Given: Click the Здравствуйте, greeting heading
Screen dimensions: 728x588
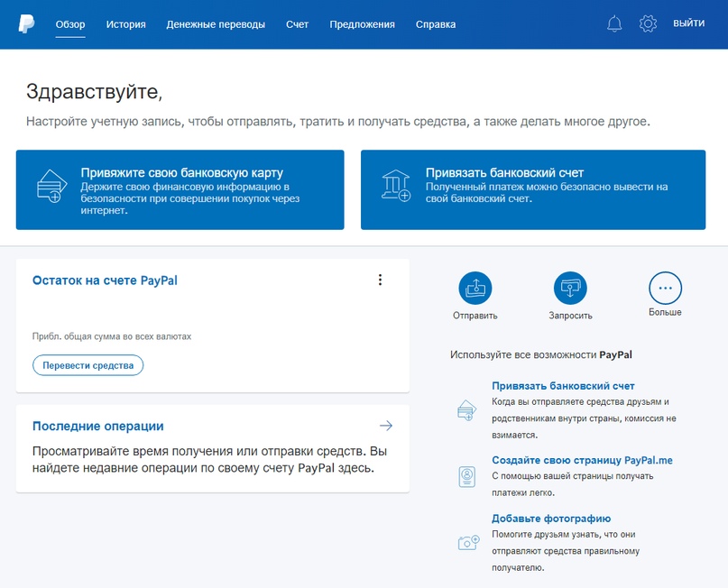Looking at the screenshot, I should 94,91.
